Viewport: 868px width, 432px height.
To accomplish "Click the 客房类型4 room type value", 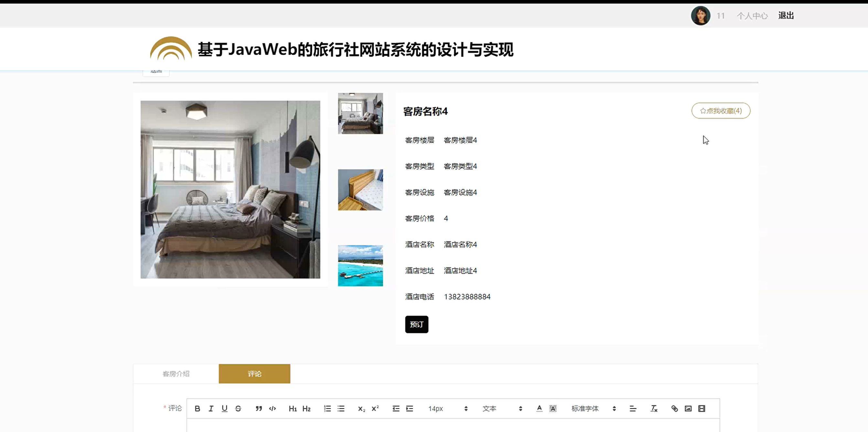I will (x=460, y=166).
